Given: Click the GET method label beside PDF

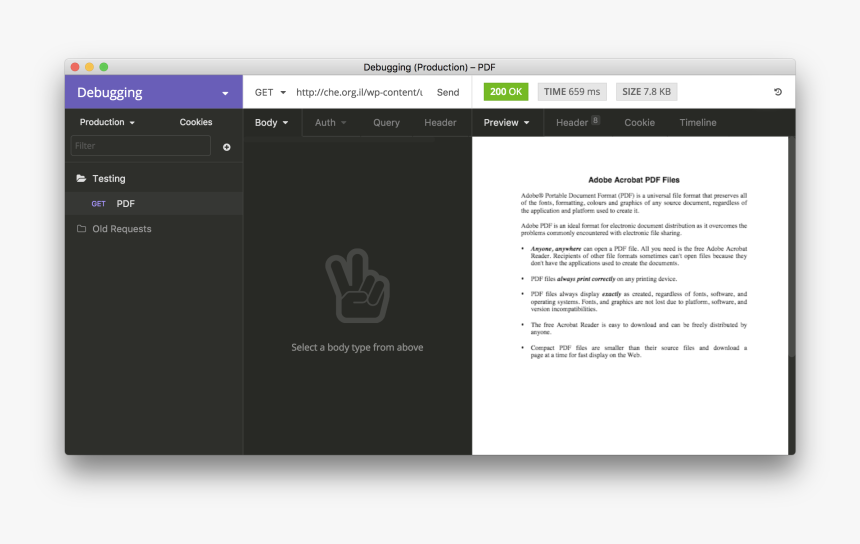Looking at the screenshot, I should point(98,204).
